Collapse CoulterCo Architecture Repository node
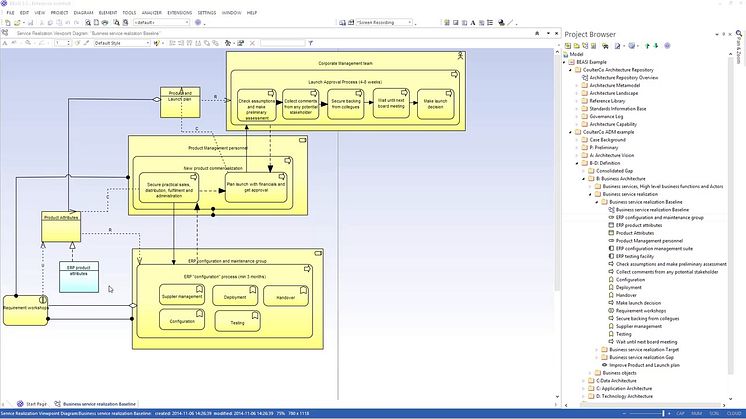This screenshot has height=419, width=746. point(570,70)
